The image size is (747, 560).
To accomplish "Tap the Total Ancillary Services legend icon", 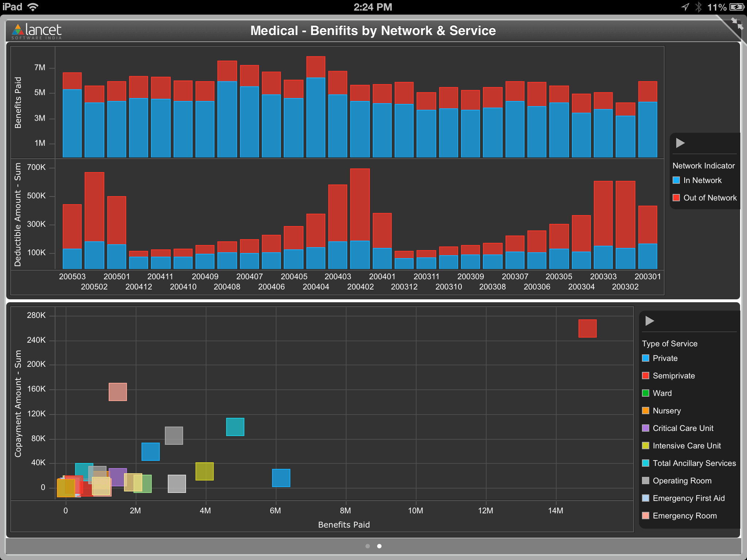I will click(646, 463).
